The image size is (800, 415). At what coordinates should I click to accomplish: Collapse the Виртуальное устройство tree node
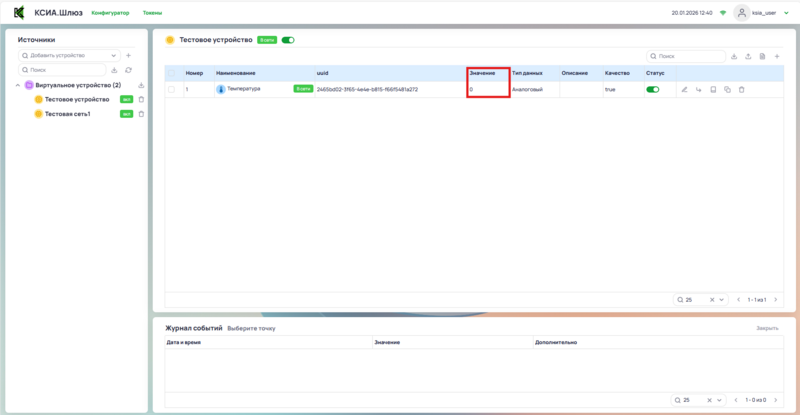(x=18, y=85)
